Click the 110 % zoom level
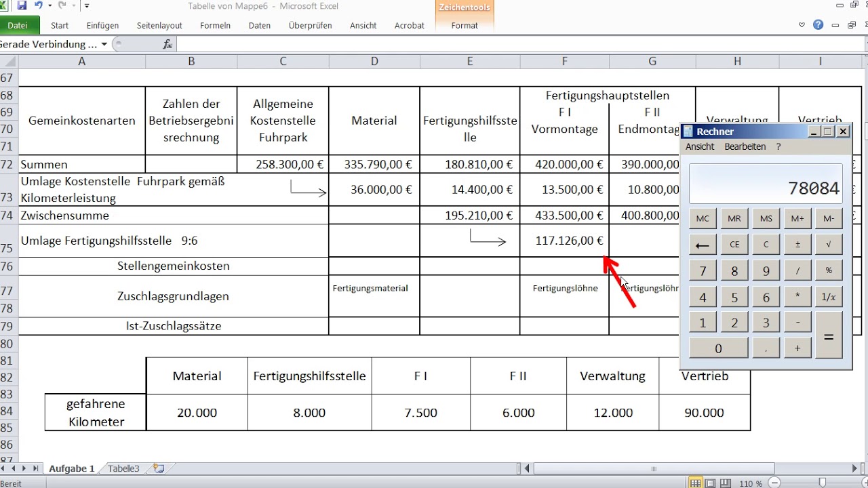 tap(750, 483)
